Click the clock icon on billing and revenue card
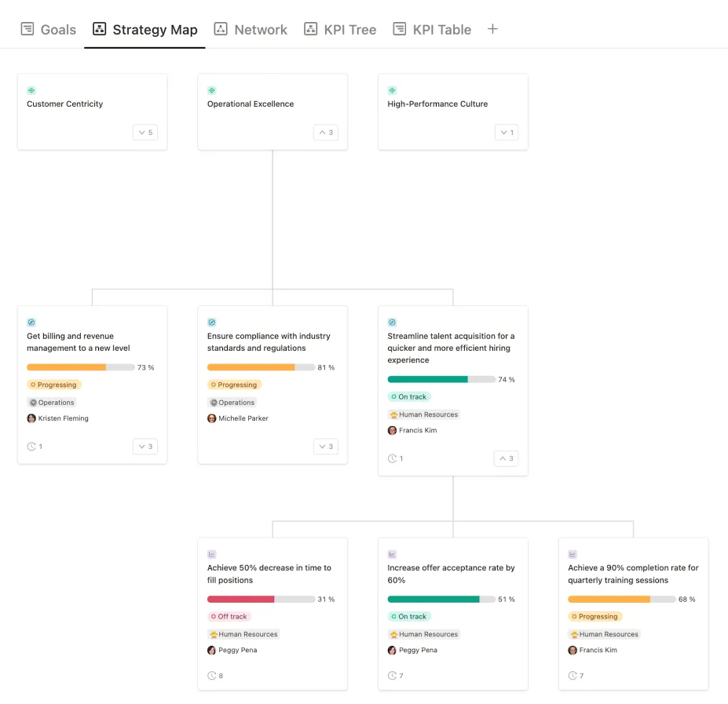Image resolution: width=728 pixels, height=704 pixels. 30,446
